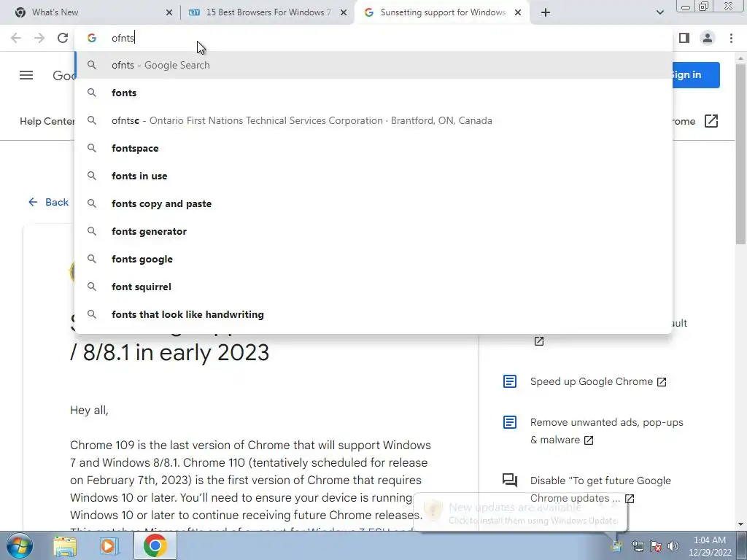747x560 pixels.
Task: Select 'font squirrel' suggestion
Action: [373, 287]
